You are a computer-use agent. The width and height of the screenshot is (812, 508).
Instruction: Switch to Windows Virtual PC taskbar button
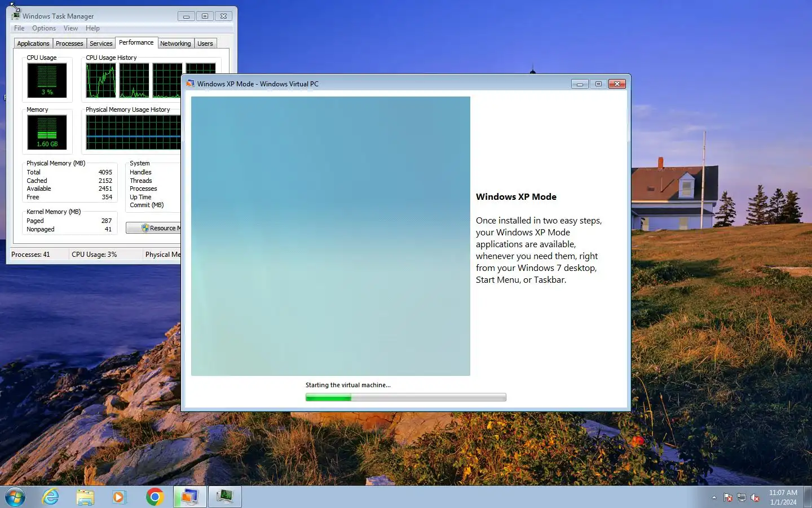pos(189,497)
